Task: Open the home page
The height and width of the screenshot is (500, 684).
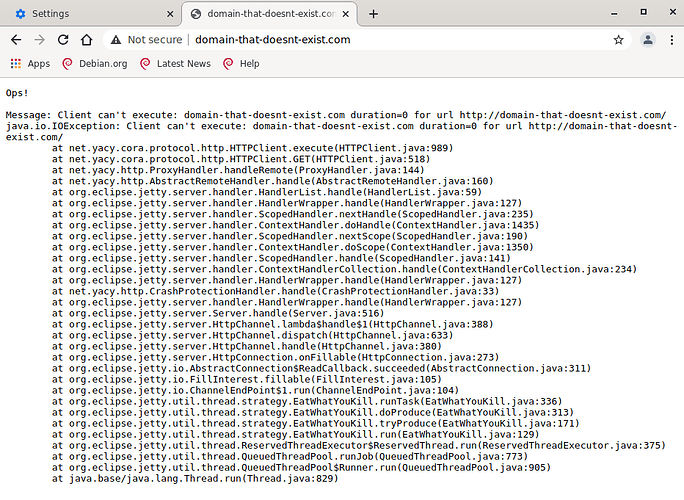Action: click(x=87, y=40)
